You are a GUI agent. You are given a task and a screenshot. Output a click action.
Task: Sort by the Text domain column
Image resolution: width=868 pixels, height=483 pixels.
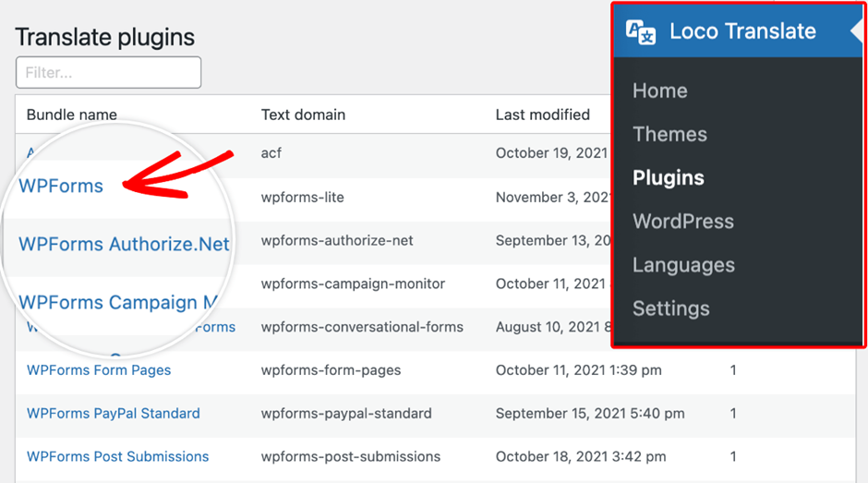303,115
